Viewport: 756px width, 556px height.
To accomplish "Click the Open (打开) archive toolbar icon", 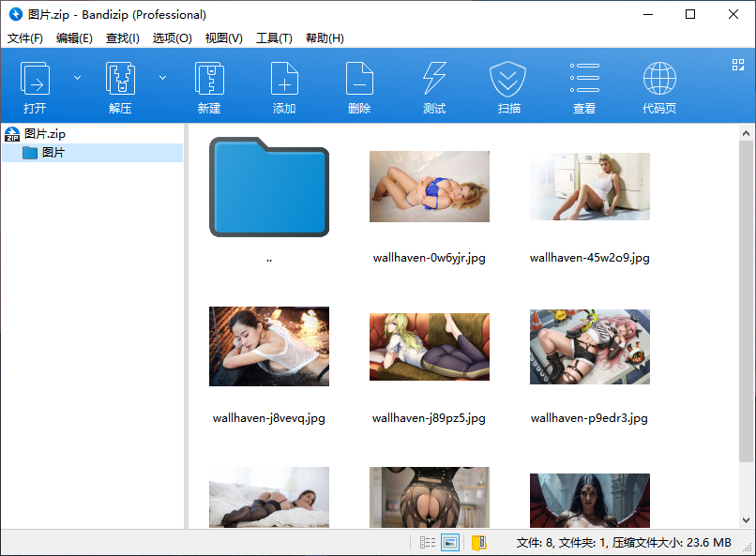I will coord(35,80).
